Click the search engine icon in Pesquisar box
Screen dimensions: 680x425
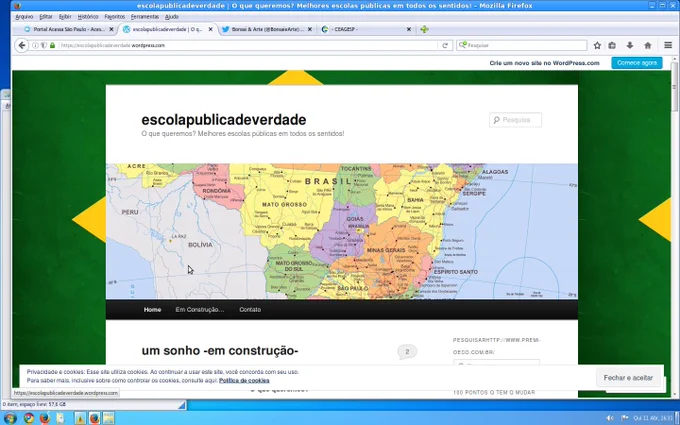[x=463, y=45]
